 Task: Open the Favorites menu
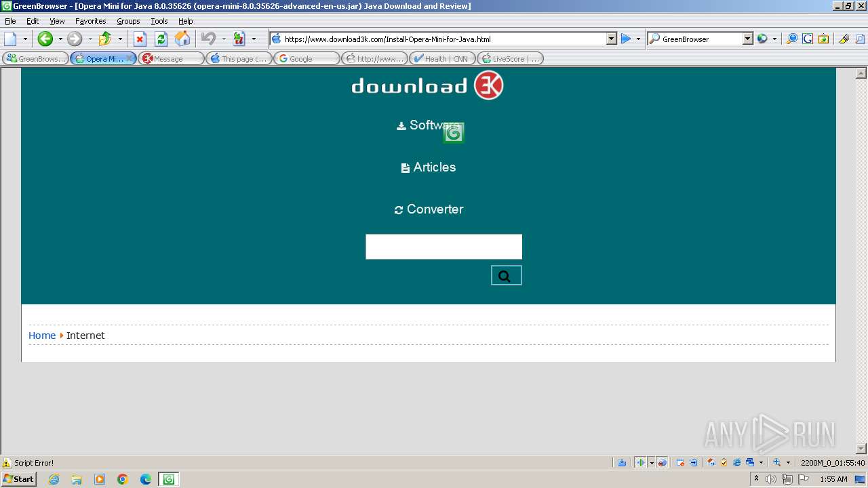90,21
